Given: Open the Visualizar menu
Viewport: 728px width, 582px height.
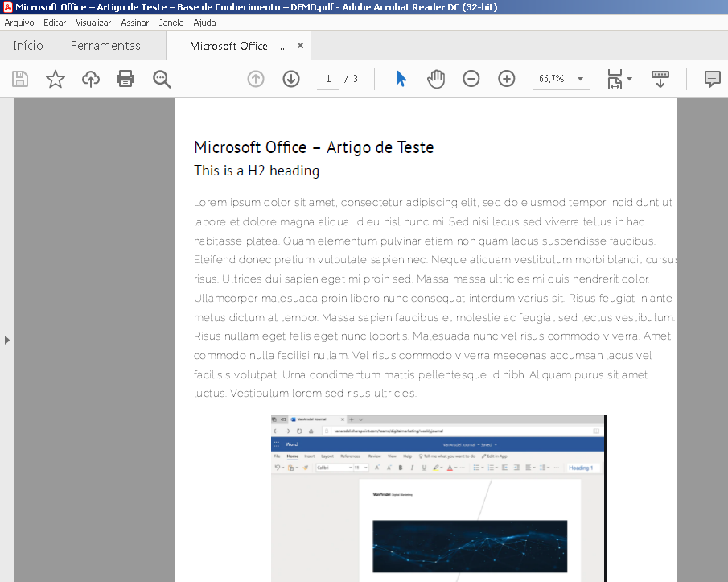Looking at the screenshot, I should pyautogui.click(x=93, y=23).
